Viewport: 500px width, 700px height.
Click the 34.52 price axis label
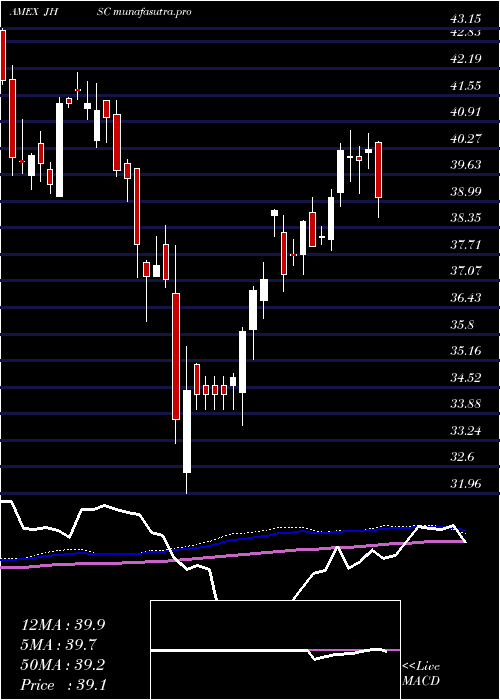coord(466,377)
